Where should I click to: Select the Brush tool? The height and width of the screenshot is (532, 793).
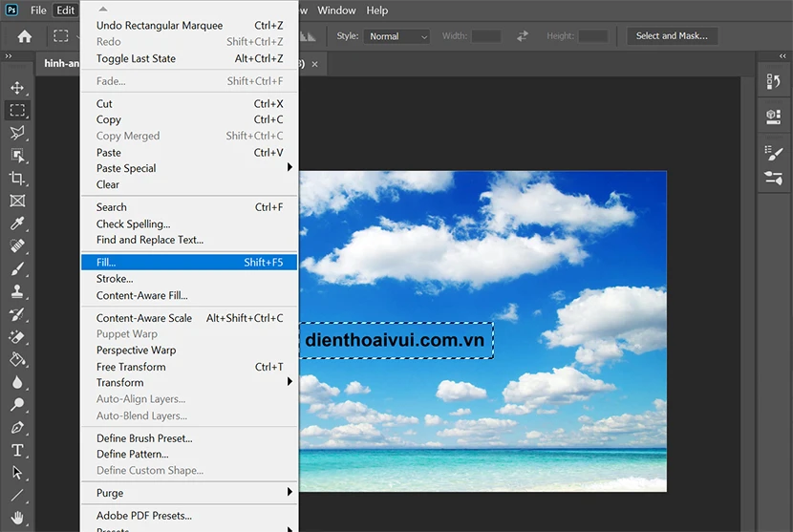(x=17, y=268)
